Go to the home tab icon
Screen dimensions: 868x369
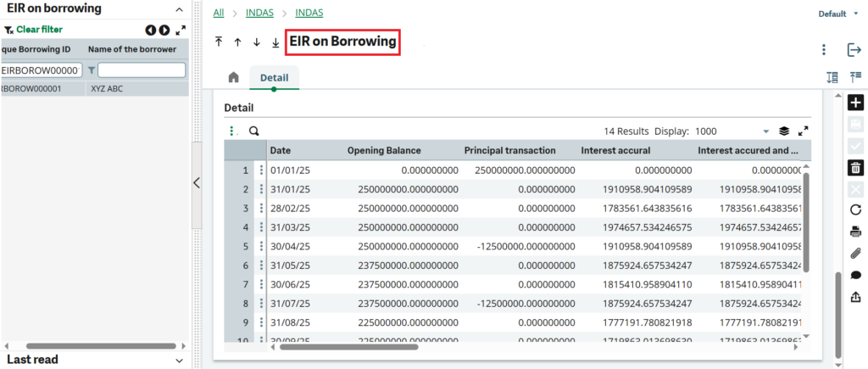point(233,78)
